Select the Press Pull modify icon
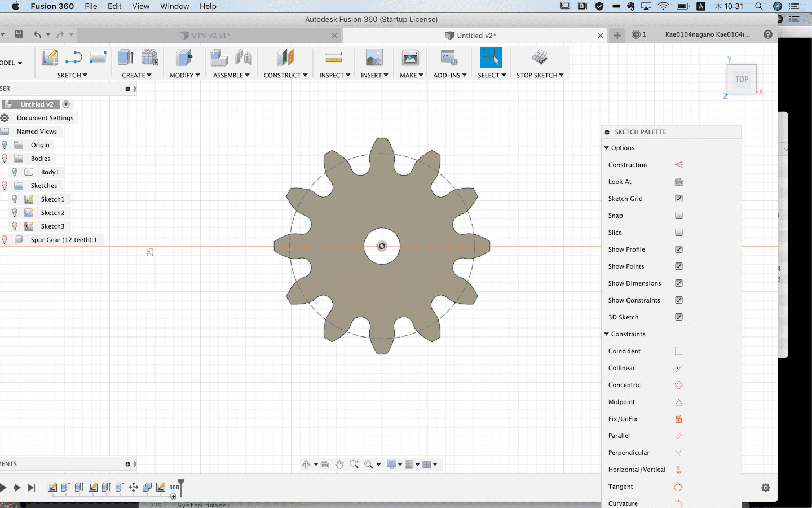Image resolution: width=812 pixels, height=508 pixels. click(x=184, y=58)
